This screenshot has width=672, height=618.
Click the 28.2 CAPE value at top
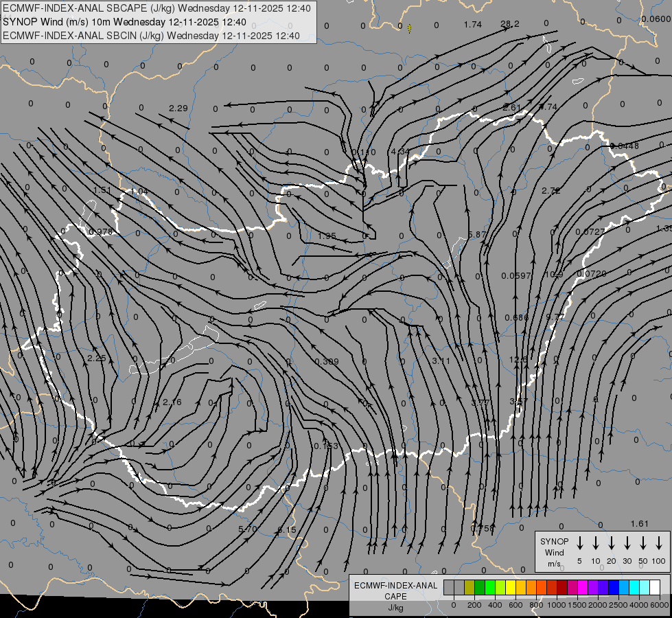coord(510,23)
